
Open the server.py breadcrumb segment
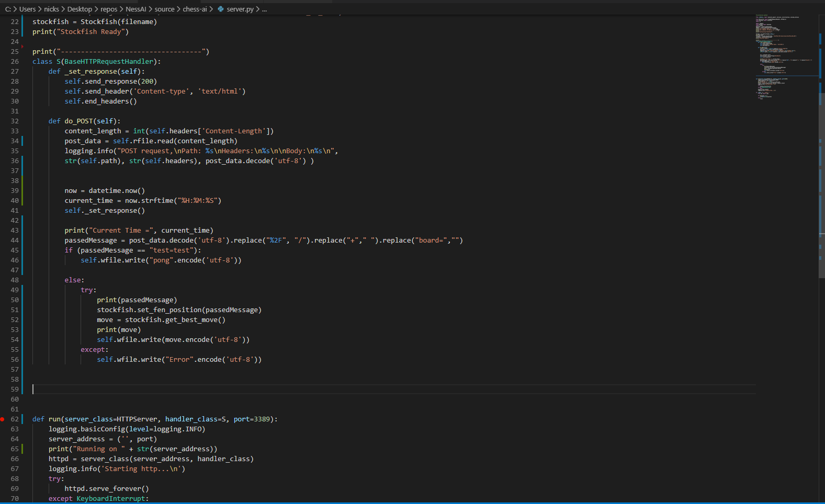pos(240,9)
